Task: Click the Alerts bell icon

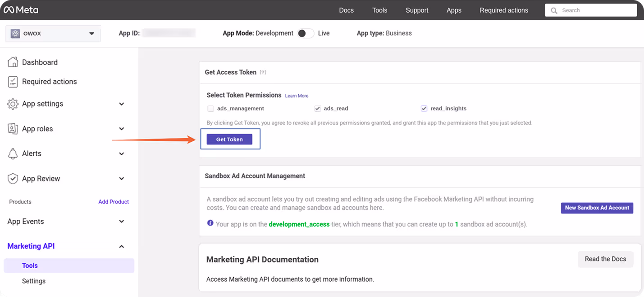Action: 13,153
